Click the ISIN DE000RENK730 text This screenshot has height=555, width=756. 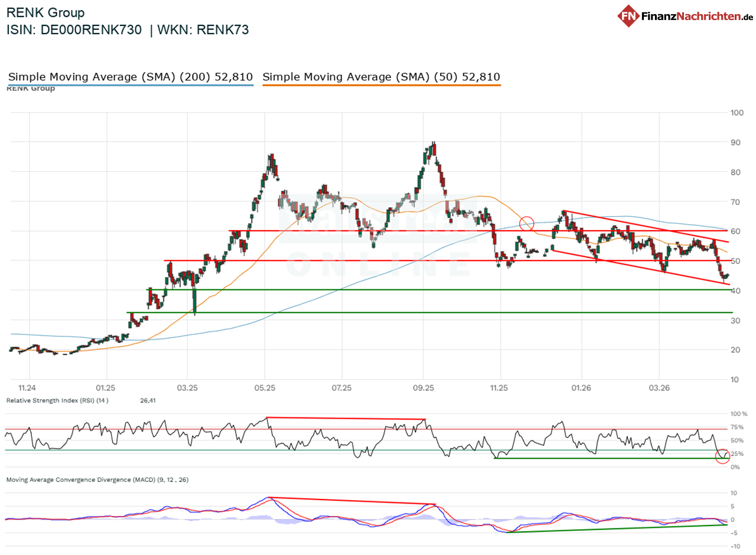tap(74, 31)
